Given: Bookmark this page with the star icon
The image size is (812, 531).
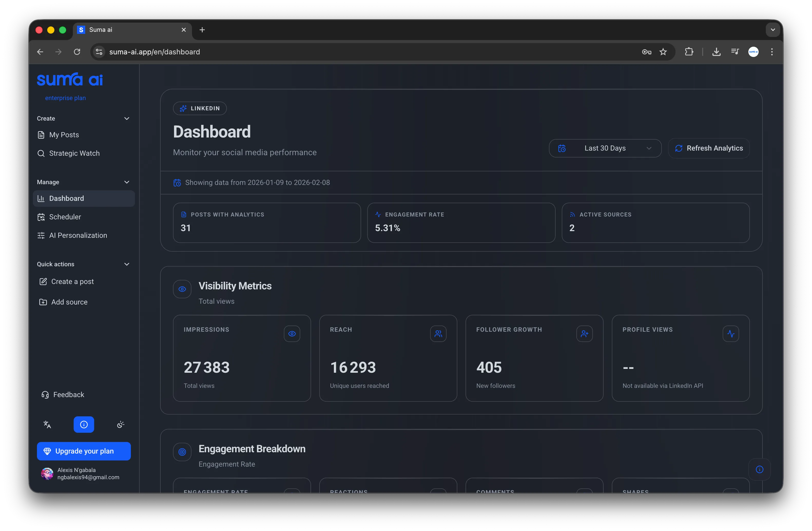Looking at the screenshot, I should pyautogui.click(x=663, y=52).
